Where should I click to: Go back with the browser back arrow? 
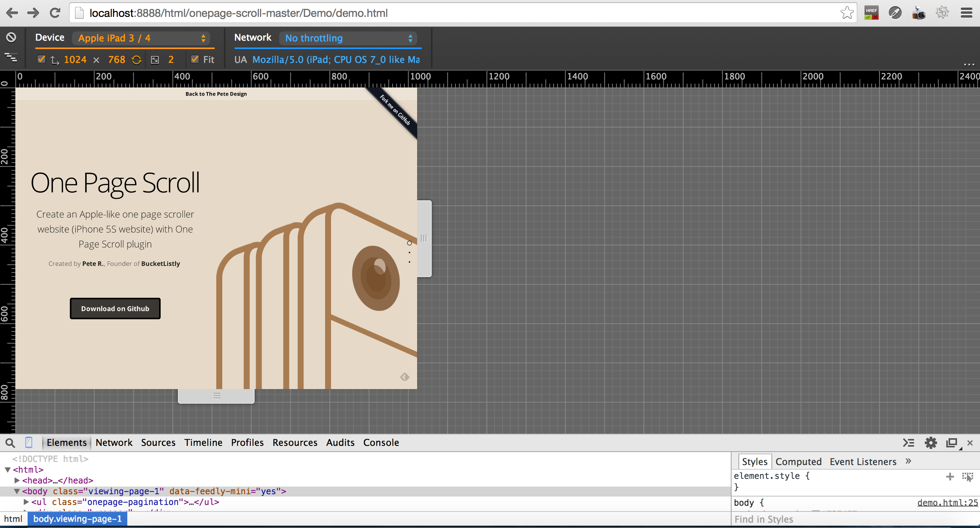[x=12, y=13]
